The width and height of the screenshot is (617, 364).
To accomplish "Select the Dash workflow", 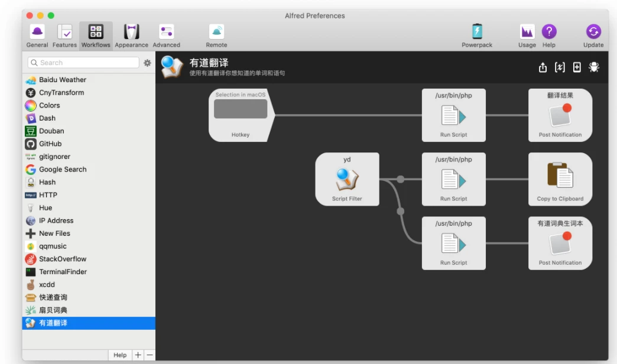I will click(89, 118).
